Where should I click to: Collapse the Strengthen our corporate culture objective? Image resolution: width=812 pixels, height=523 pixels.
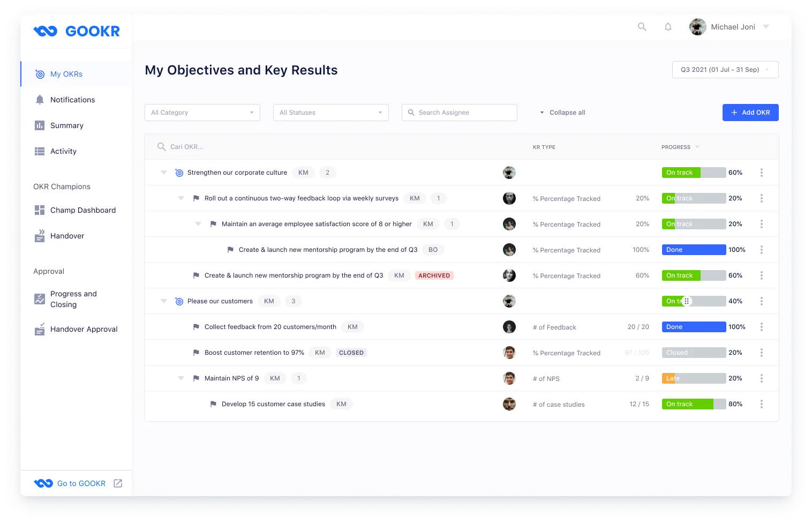164,172
